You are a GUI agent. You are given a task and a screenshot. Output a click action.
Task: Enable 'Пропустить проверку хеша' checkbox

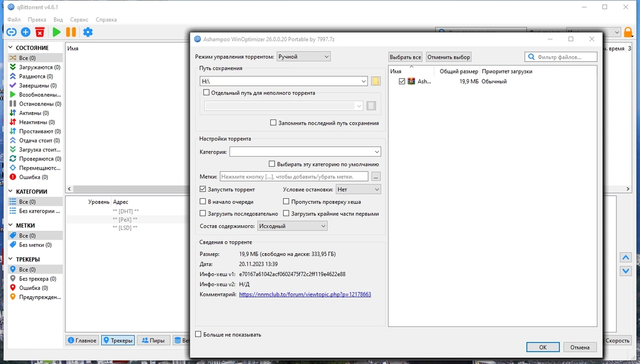(x=286, y=201)
